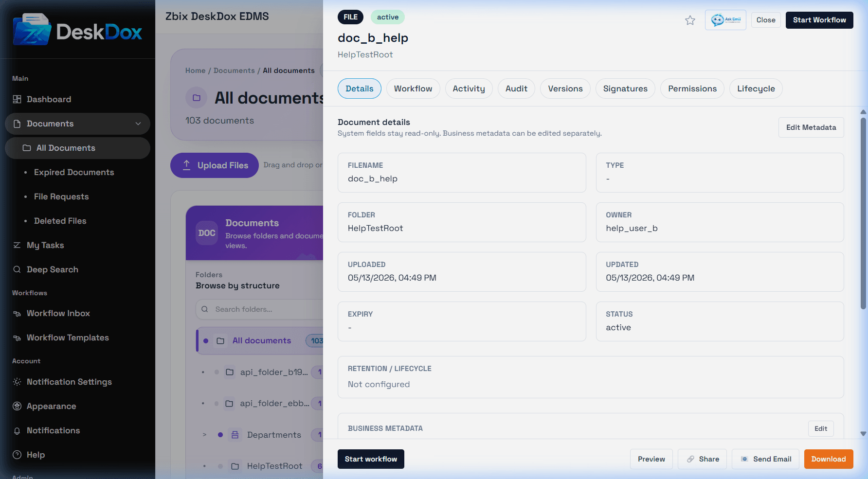Image resolution: width=868 pixels, height=479 pixels.
Task: Click the Documents file icon in the sidebar
Action: (x=17, y=124)
